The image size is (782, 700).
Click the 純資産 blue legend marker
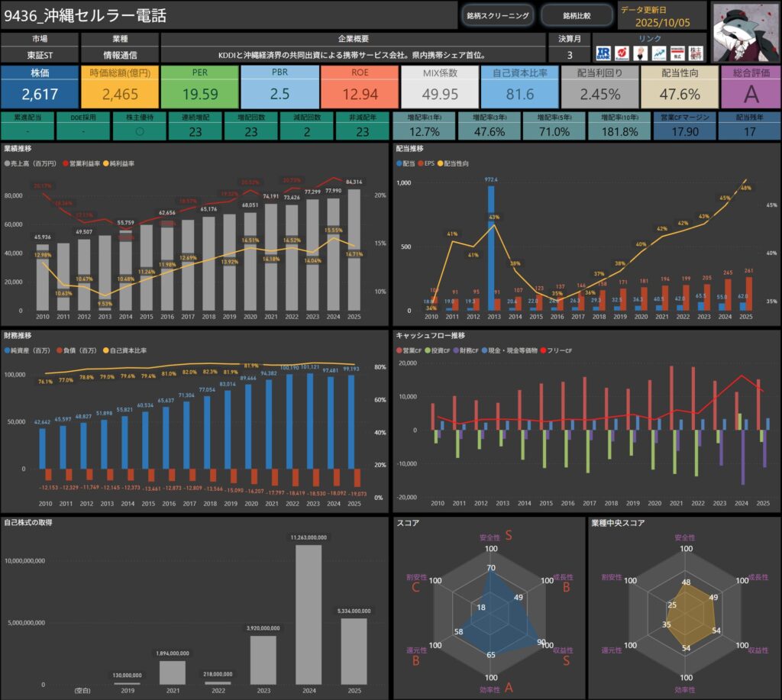(7, 350)
